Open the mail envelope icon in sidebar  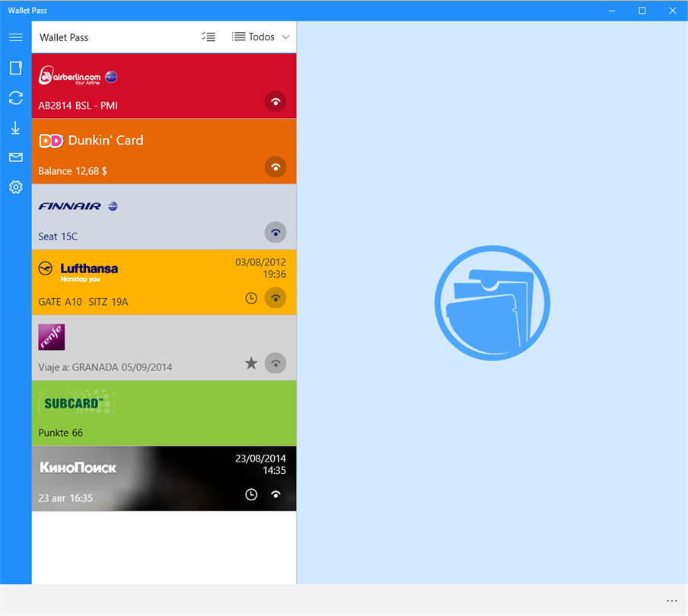click(16, 157)
